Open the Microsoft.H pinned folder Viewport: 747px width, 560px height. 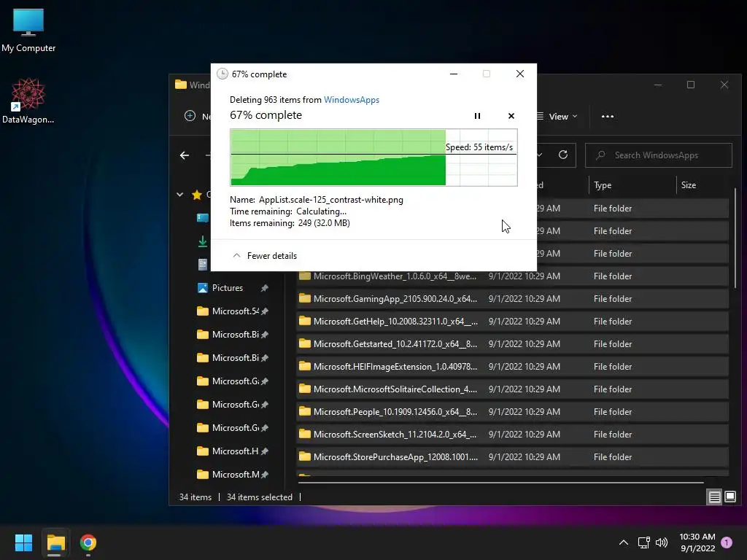[x=228, y=451]
